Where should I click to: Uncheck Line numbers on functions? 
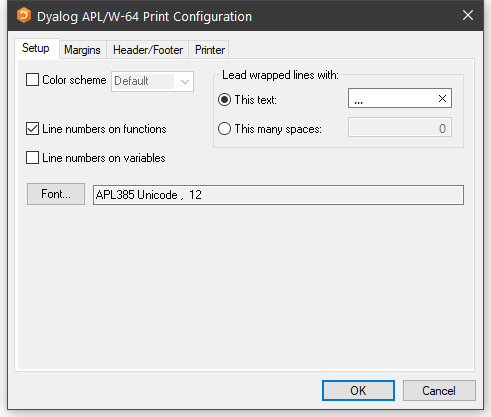click(32, 129)
